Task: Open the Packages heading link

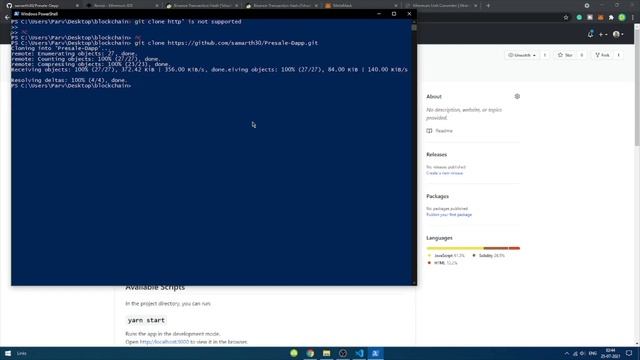Action: (437, 196)
